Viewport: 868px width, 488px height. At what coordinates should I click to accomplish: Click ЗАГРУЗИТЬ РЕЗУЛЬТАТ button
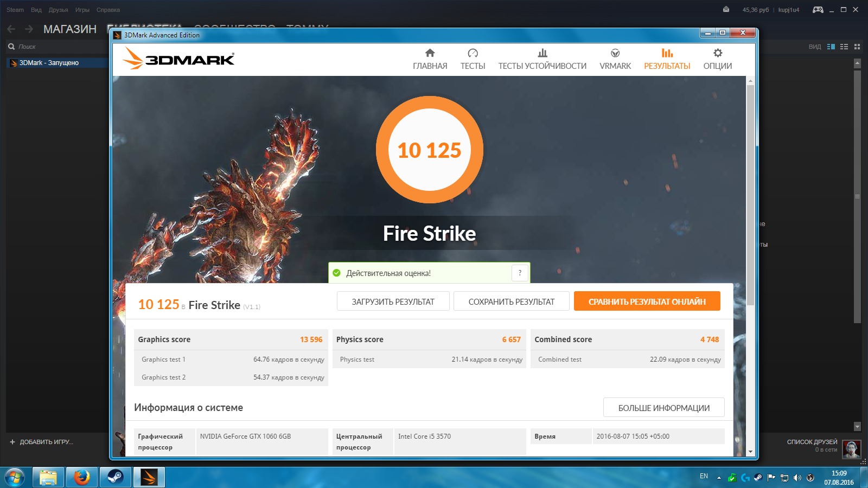[393, 301]
